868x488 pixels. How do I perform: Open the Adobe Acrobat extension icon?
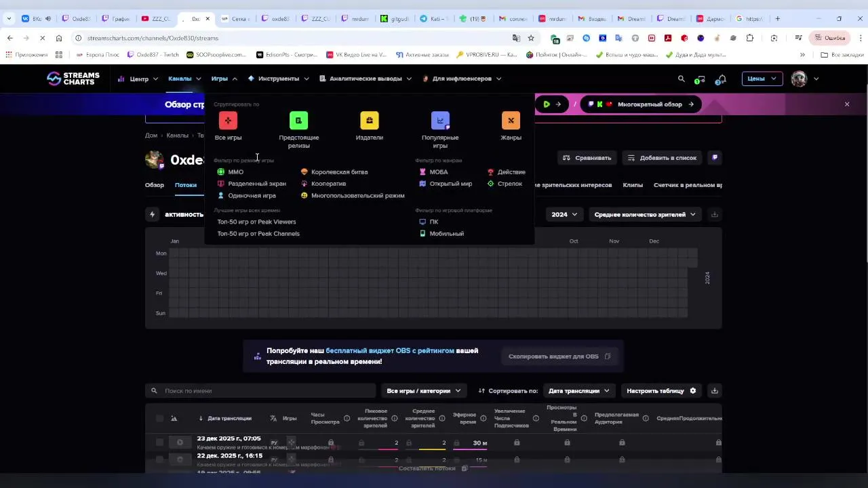[668, 38]
